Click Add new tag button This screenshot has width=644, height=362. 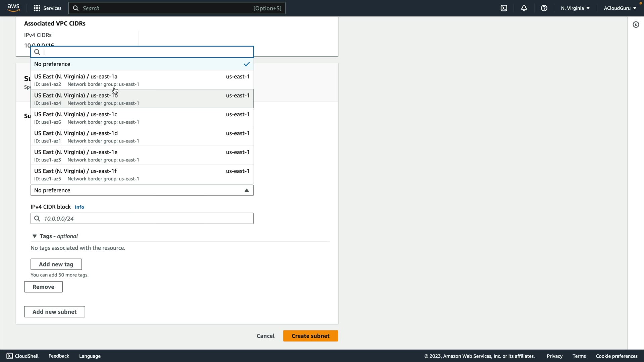point(56,264)
